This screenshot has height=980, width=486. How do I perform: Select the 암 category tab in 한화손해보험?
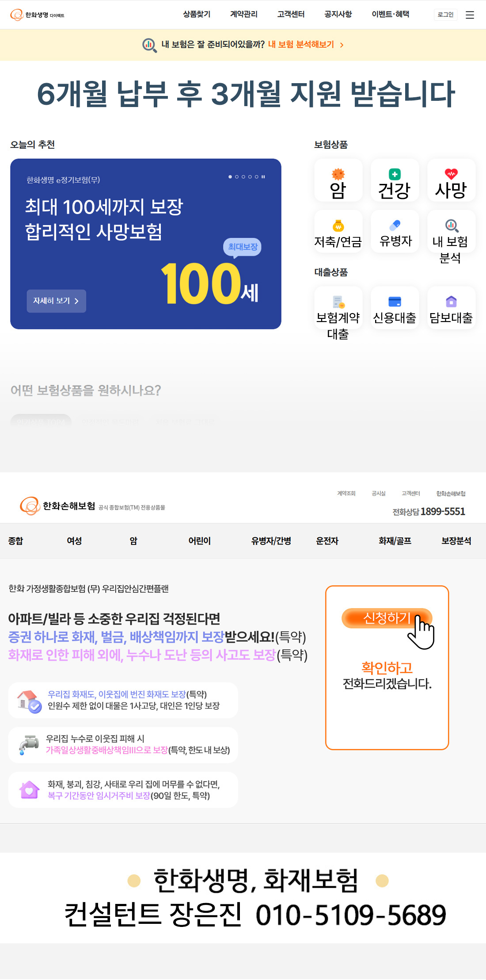click(x=133, y=541)
